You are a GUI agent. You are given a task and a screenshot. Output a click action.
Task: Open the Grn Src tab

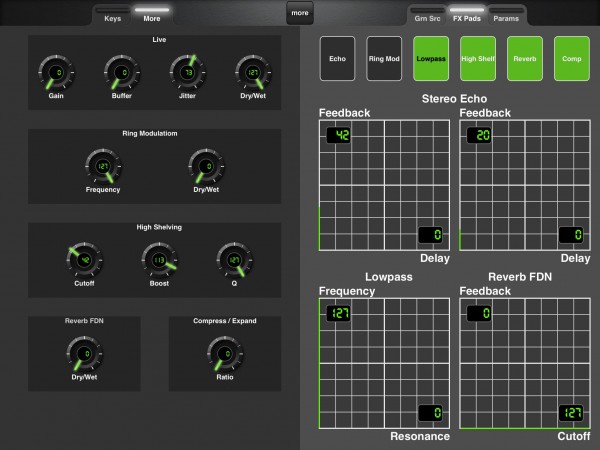(427, 15)
